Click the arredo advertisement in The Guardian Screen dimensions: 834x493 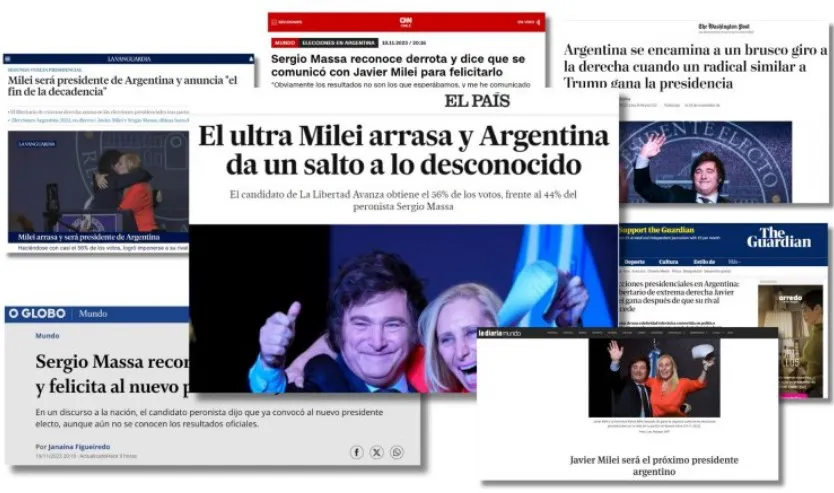790,341
